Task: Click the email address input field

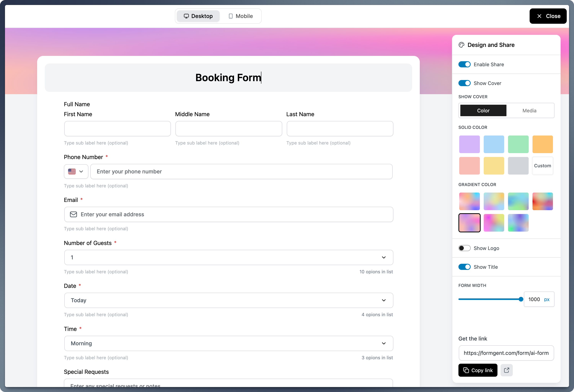Action: click(228, 214)
